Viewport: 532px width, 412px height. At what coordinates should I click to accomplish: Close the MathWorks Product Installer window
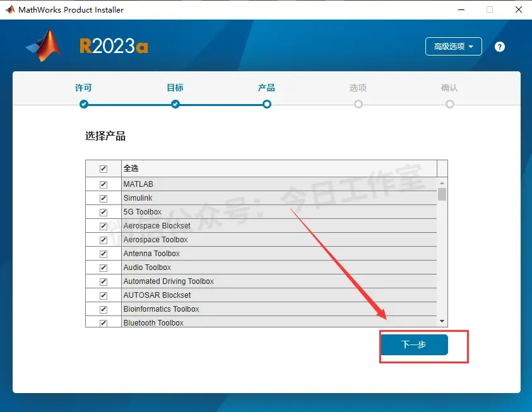point(519,9)
